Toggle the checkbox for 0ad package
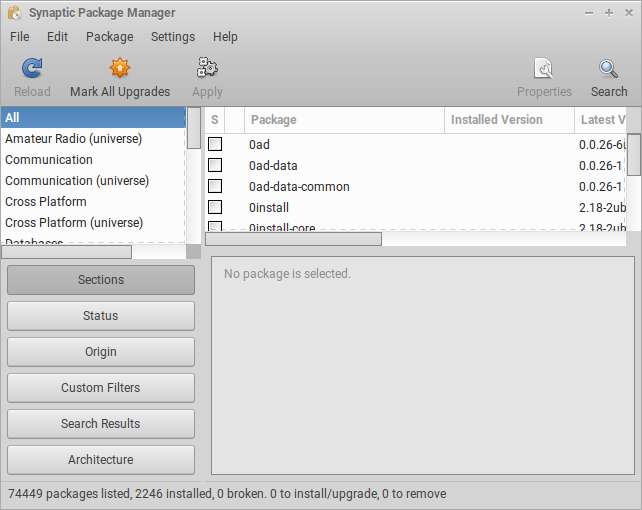Viewport: 642px width, 510px height. (x=215, y=145)
